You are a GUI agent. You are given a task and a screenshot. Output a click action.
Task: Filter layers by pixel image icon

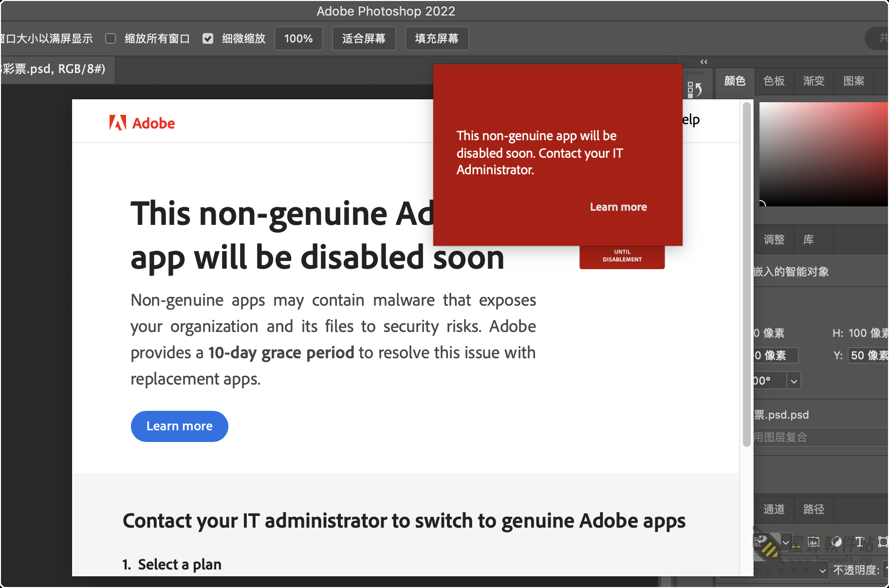pyautogui.click(x=814, y=542)
